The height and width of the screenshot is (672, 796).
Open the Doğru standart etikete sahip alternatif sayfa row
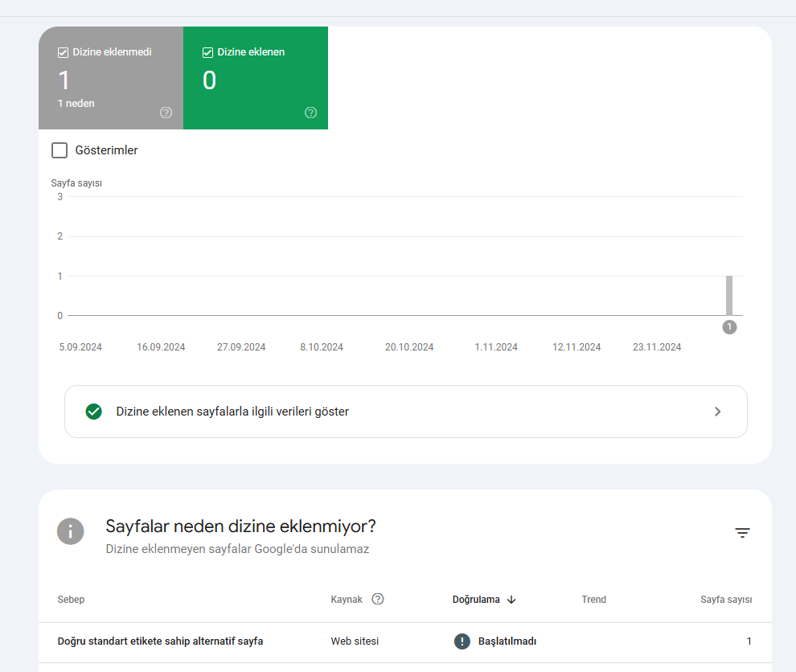point(405,641)
